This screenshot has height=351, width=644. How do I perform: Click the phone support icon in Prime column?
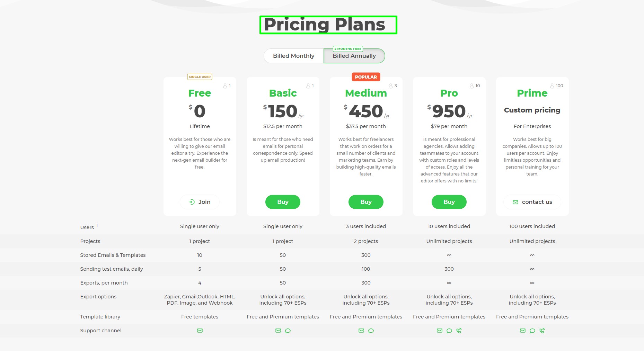point(542,331)
